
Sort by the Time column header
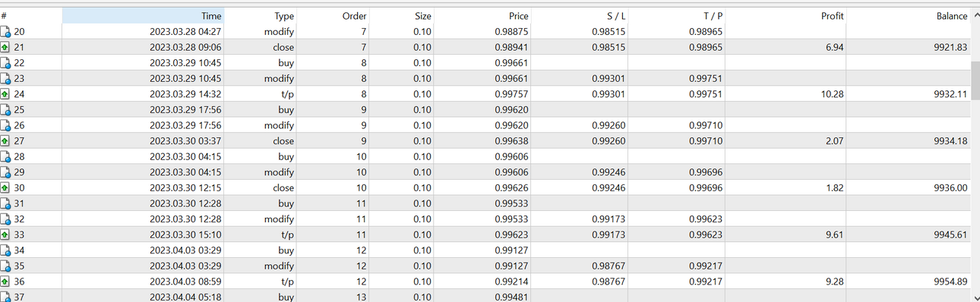(143, 16)
